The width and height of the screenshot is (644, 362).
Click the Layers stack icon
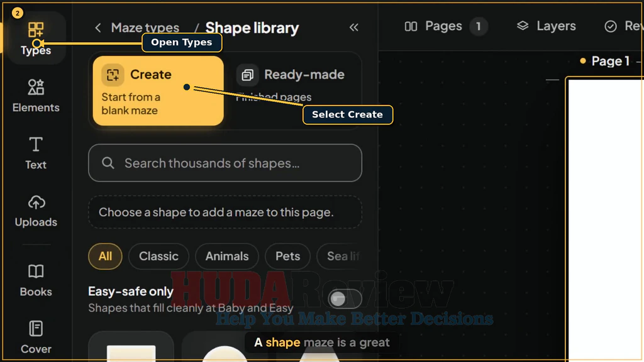523,26
